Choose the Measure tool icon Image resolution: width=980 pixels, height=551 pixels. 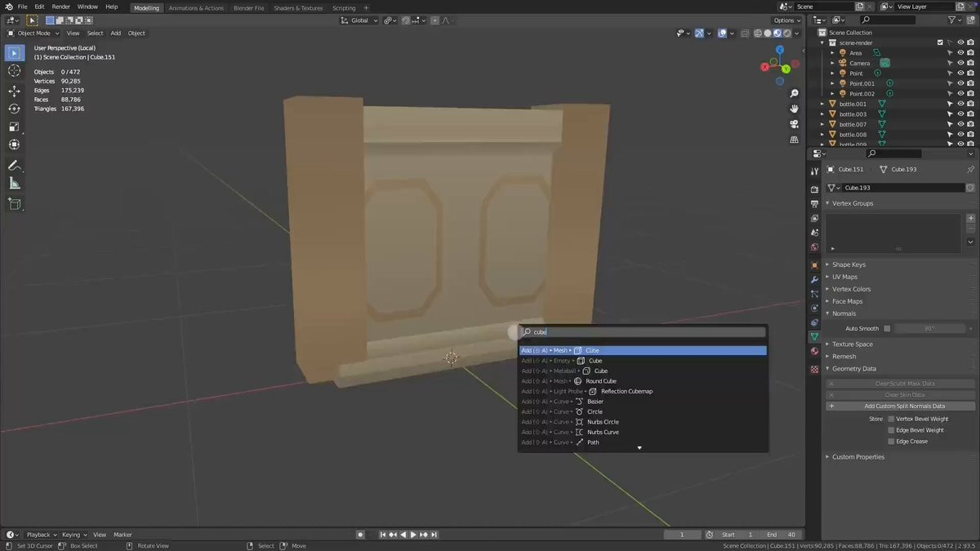pos(14,184)
